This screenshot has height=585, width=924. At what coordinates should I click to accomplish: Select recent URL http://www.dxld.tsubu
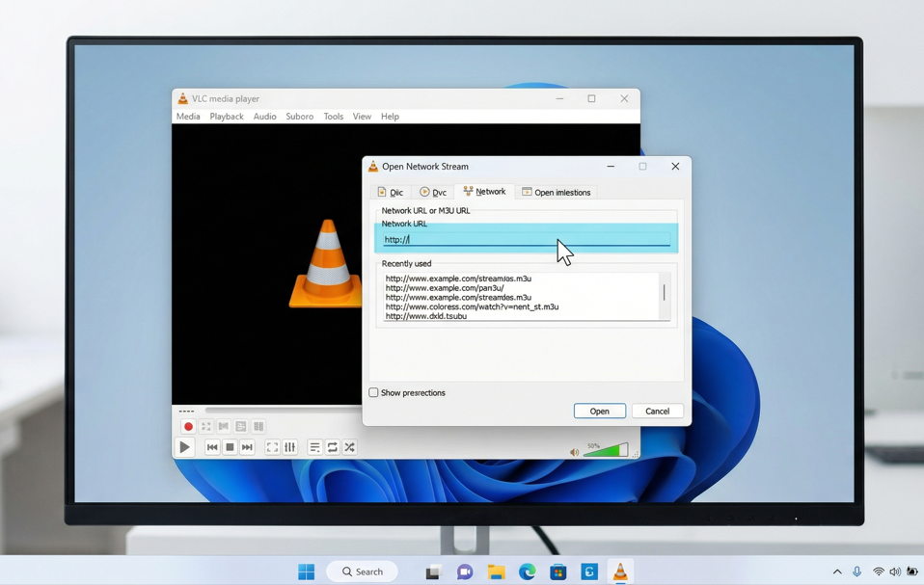426,316
